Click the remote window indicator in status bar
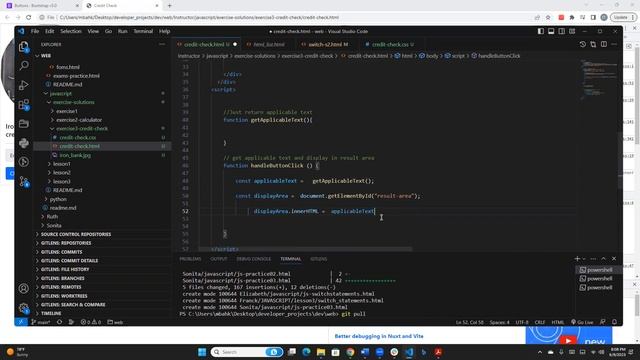 pos(21,322)
